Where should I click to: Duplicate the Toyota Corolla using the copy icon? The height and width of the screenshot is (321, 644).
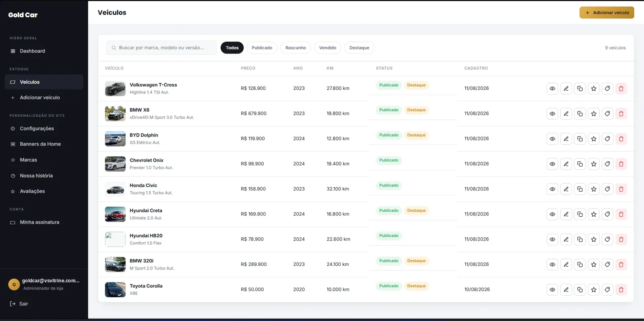580,290
